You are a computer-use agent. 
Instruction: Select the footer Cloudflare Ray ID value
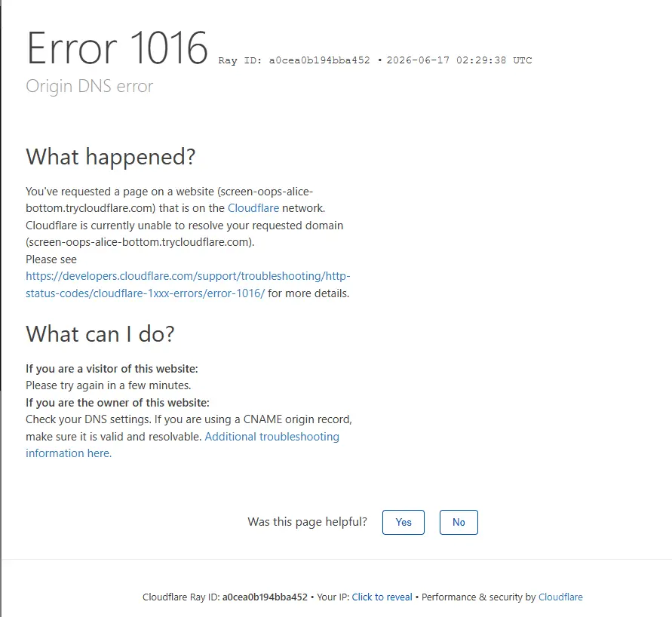[265, 597]
